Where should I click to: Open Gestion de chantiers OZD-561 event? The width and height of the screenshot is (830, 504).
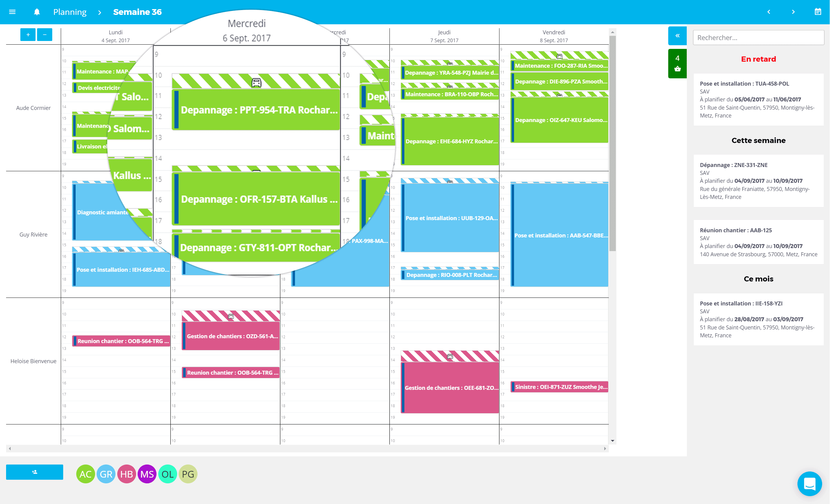click(231, 336)
